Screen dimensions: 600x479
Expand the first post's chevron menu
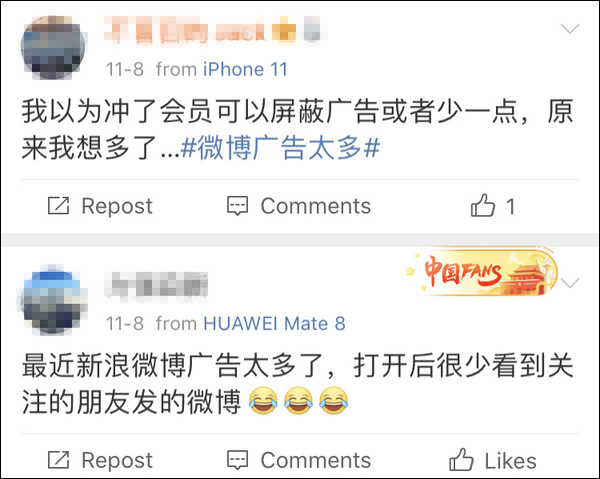coord(570,28)
